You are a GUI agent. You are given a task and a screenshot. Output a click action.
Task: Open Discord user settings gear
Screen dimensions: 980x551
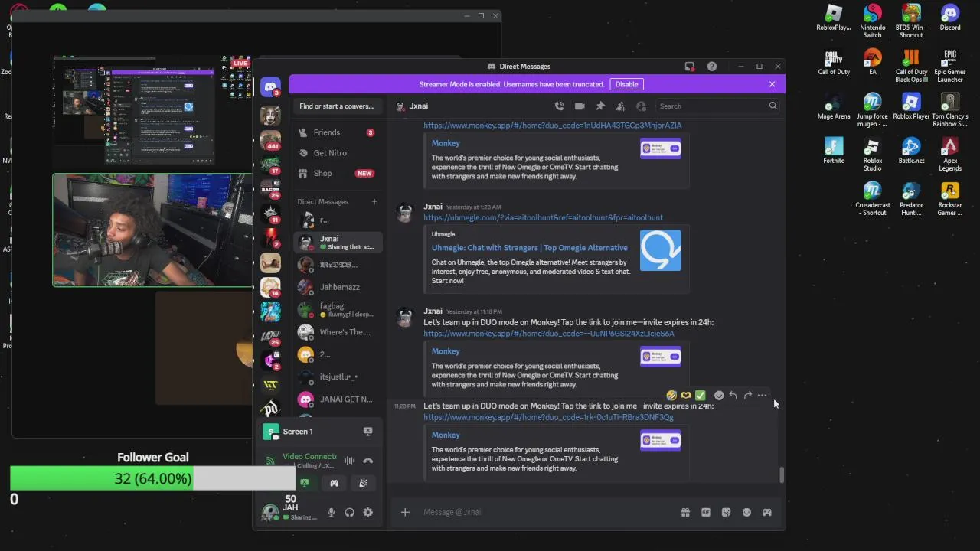pos(368,512)
